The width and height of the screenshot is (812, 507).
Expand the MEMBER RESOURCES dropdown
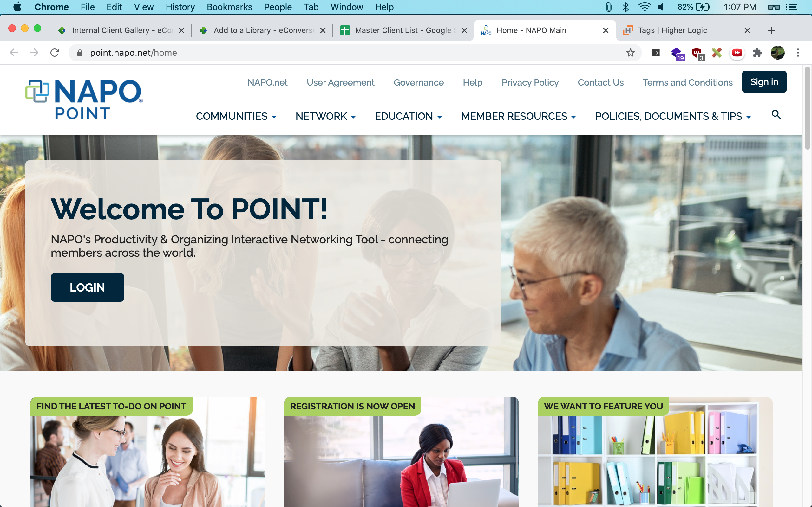[x=518, y=116]
